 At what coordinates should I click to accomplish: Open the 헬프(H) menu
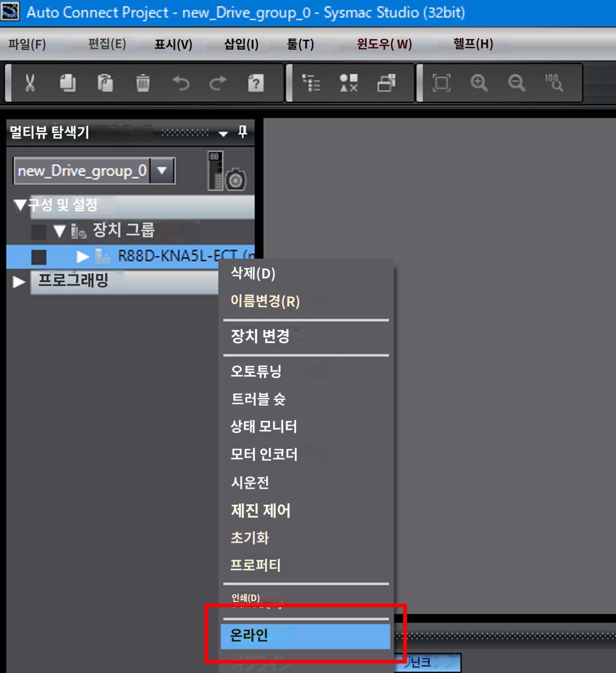tap(473, 44)
